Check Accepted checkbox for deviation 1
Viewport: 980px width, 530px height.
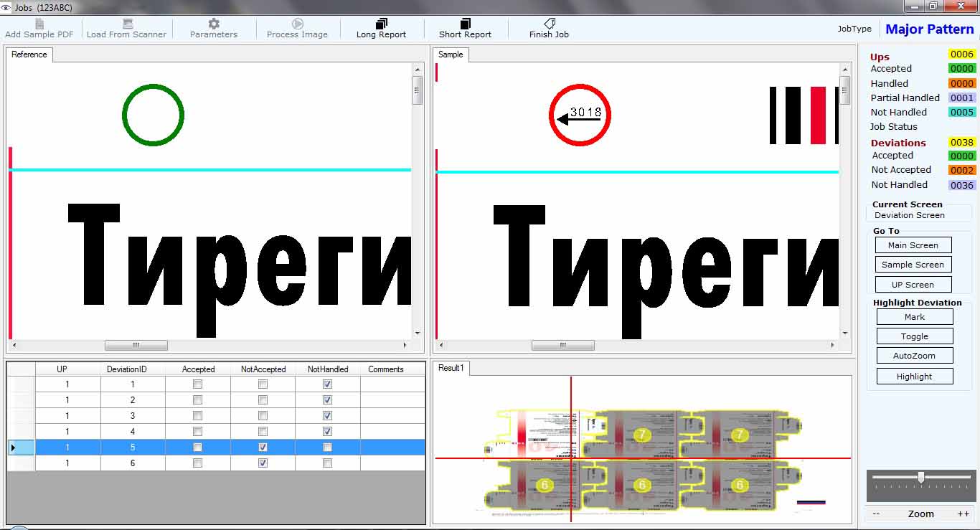click(x=198, y=384)
